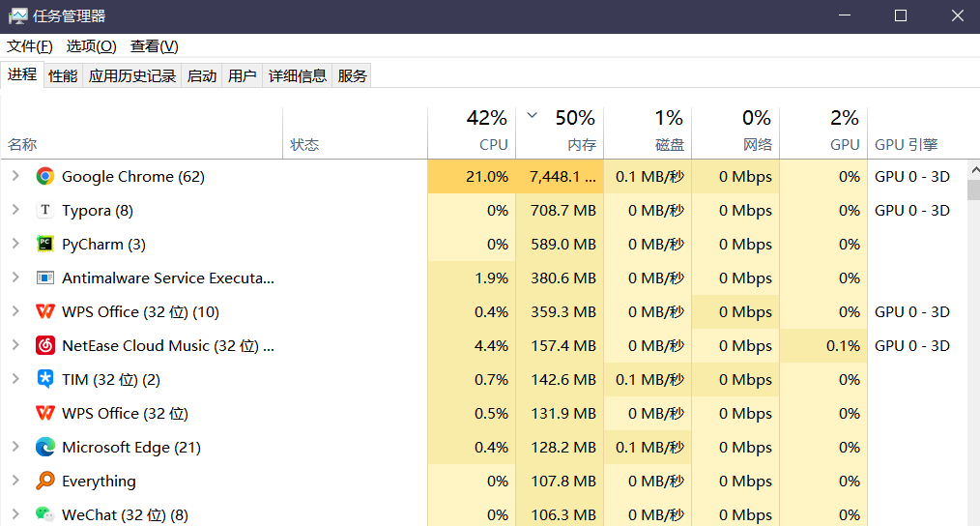Click the NetEase Cloud Music icon
Viewport: 980px width, 526px height.
[x=44, y=345]
